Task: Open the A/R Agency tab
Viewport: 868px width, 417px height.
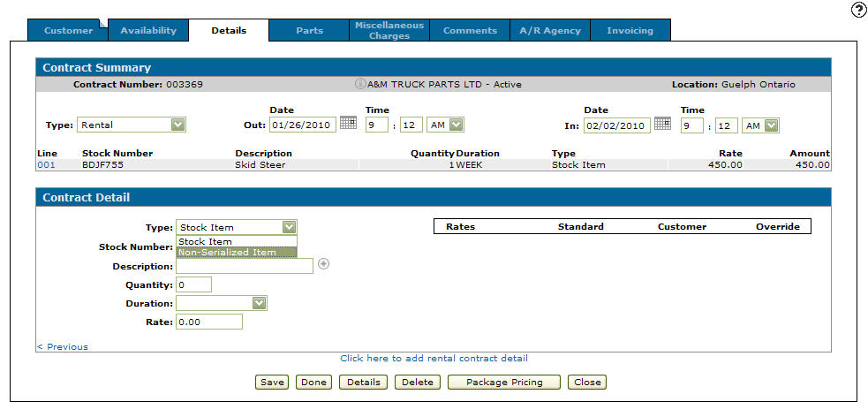Action: pyautogui.click(x=550, y=30)
